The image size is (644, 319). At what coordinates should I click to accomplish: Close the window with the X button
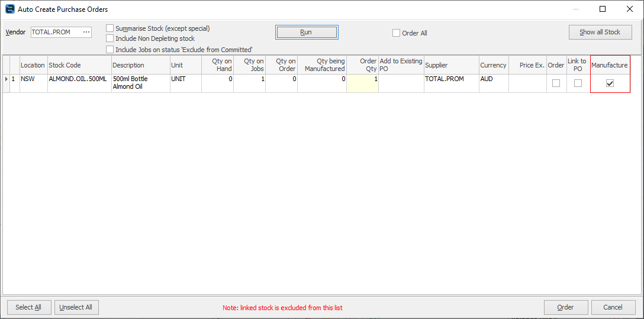630,9
